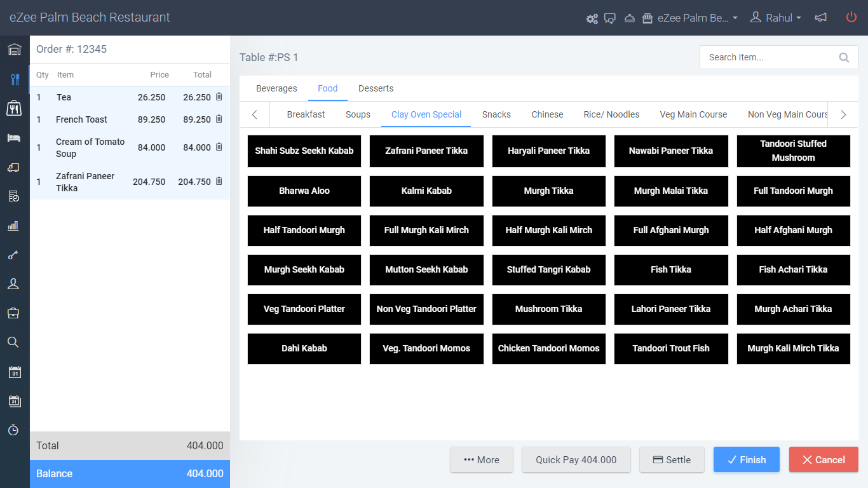Viewport: 868px width, 488px height.
Task: Open the bed (room service) sidebar icon
Action: (14, 138)
